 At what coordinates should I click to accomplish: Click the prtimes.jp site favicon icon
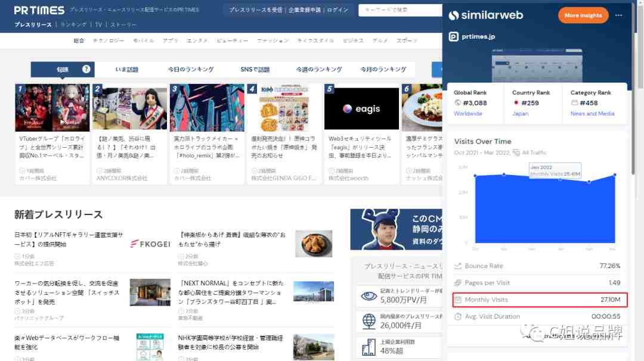(453, 37)
